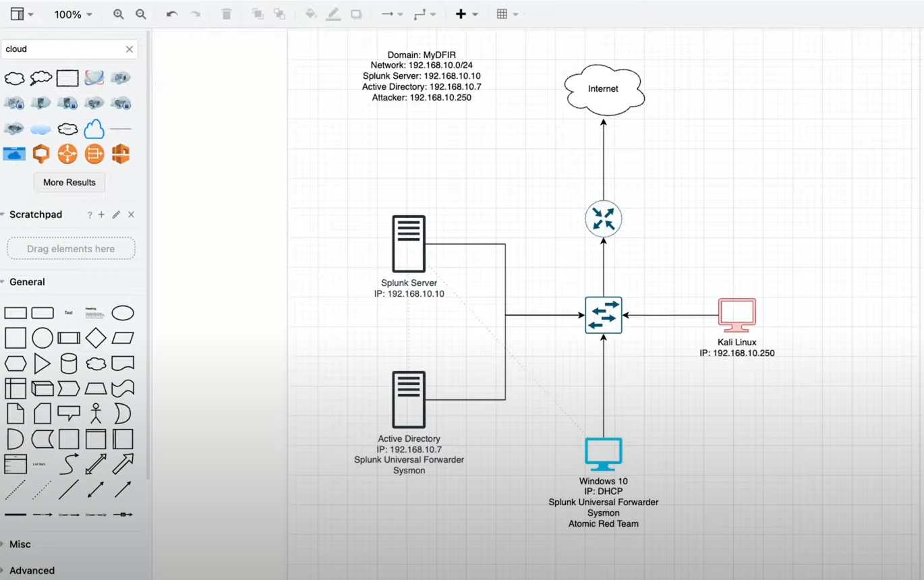Click the Drag elements here box
The image size is (924, 580).
click(71, 249)
